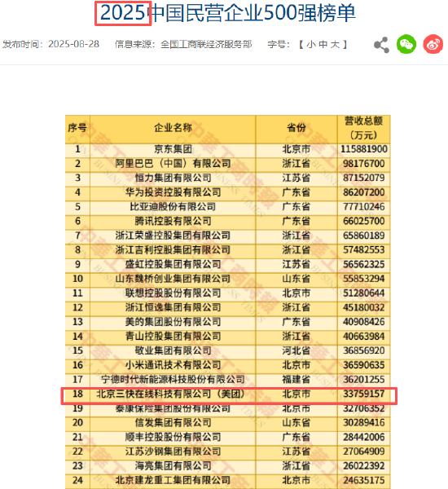The width and height of the screenshot is (448, 489).
Task: Click the 北京建龙重工集团有限公司 cell
Action: click(x=173, y=480)
